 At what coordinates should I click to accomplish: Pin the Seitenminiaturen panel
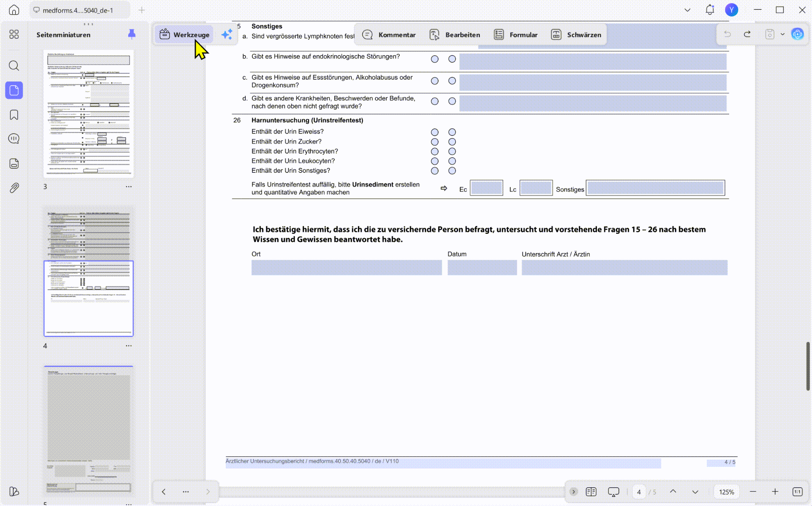pyautogui.click(x=132, y=34)
